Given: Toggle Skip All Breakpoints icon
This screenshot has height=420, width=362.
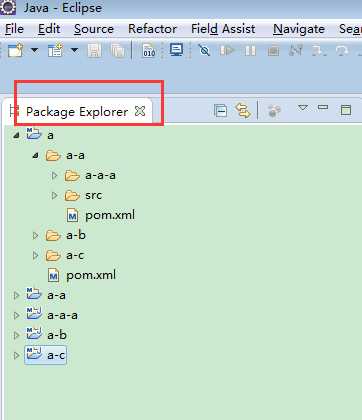Looking at the screenshot, I should [204, 50].
